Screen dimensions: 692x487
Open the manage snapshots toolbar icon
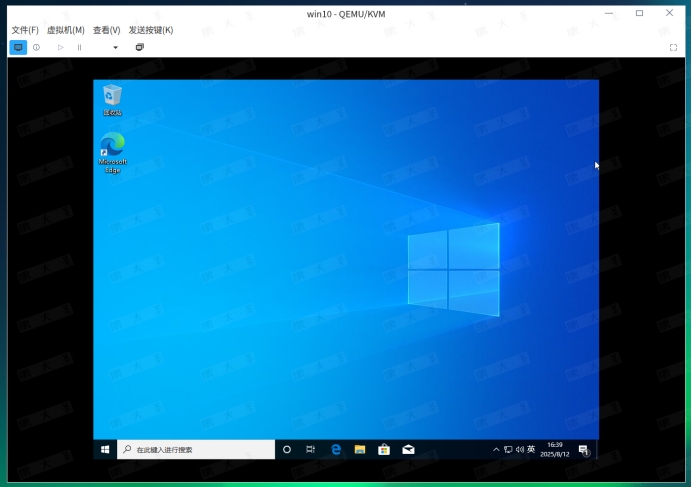click(139, 47)
